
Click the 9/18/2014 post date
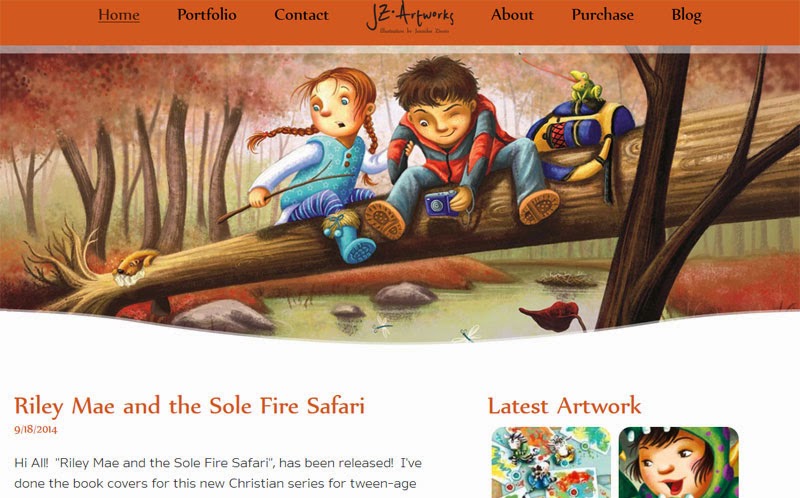tap(36, 430)
